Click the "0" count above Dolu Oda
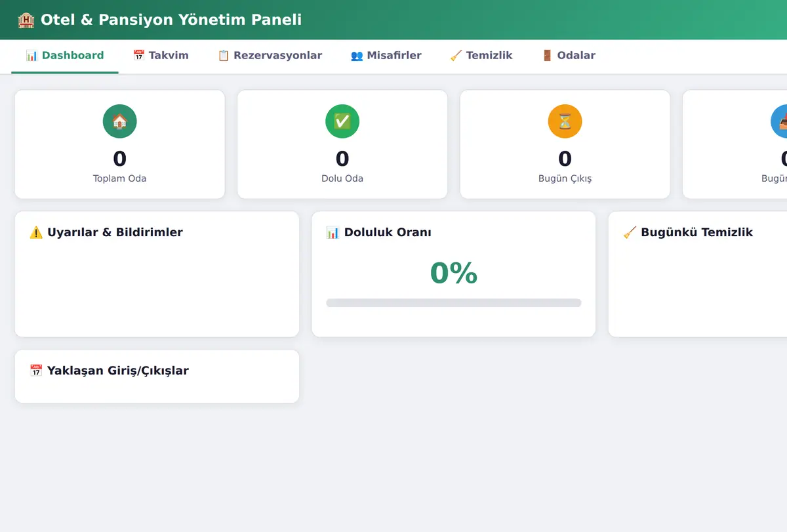 click(342, 159)
